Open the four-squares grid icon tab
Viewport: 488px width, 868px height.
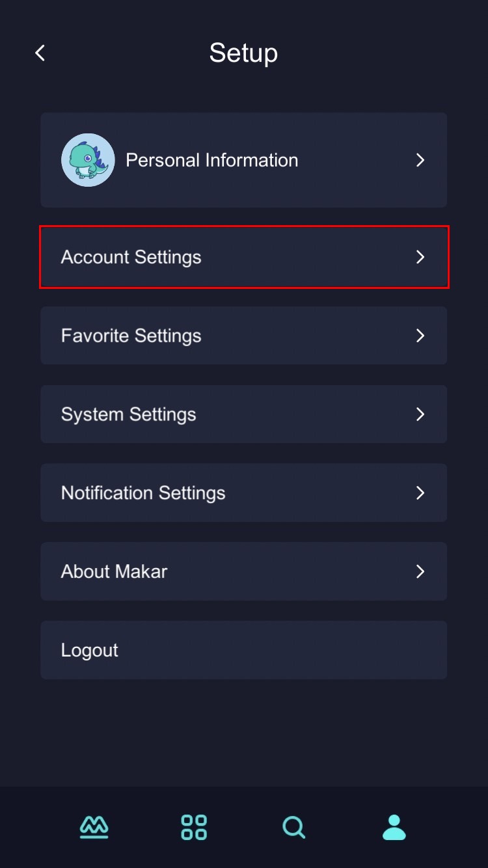(x=194, y=827)
